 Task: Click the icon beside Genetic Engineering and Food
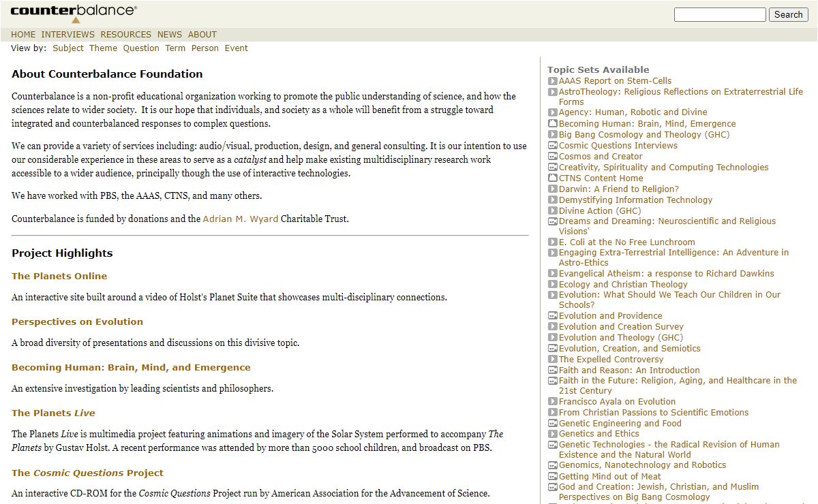[553, 424]
